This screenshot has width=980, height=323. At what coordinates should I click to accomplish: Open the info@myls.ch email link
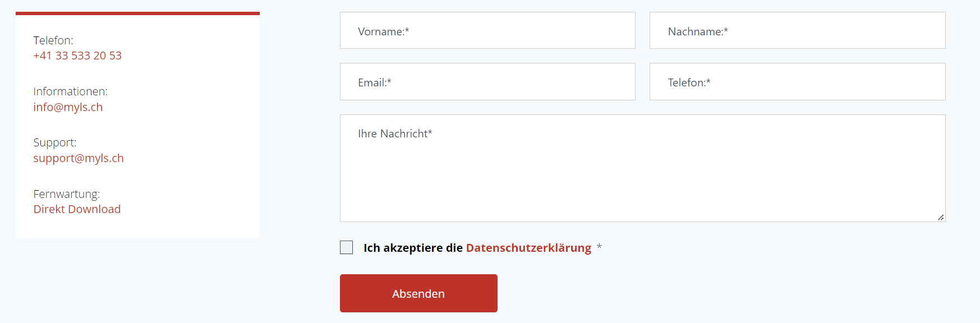(68, 107)
